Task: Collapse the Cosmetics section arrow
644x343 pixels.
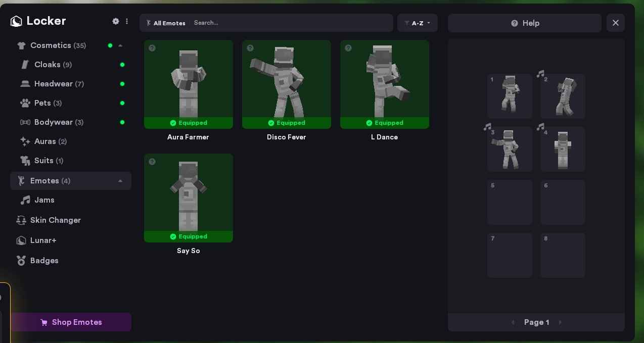Action: tap(120, 45)
